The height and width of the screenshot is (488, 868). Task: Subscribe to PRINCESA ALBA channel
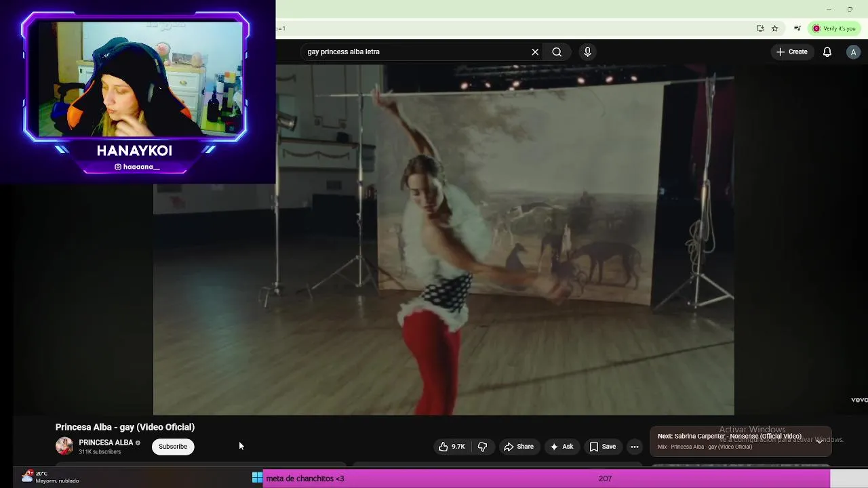click(x=173, y=447)
